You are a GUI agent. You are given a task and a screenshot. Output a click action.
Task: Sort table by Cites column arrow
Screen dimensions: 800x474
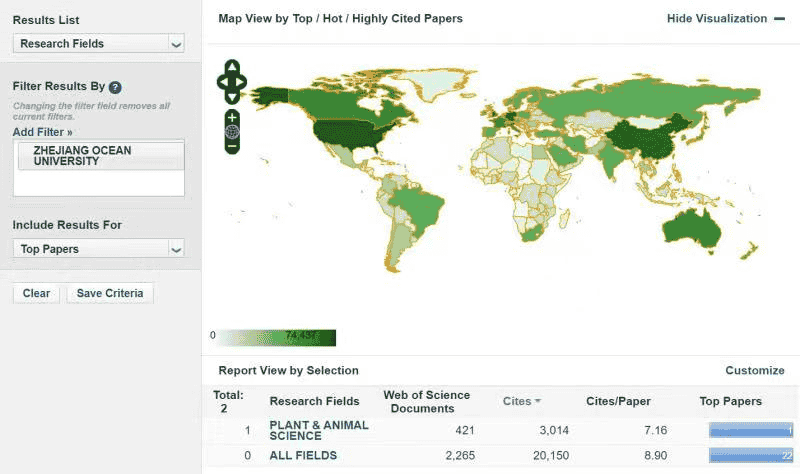coord(537,401)
